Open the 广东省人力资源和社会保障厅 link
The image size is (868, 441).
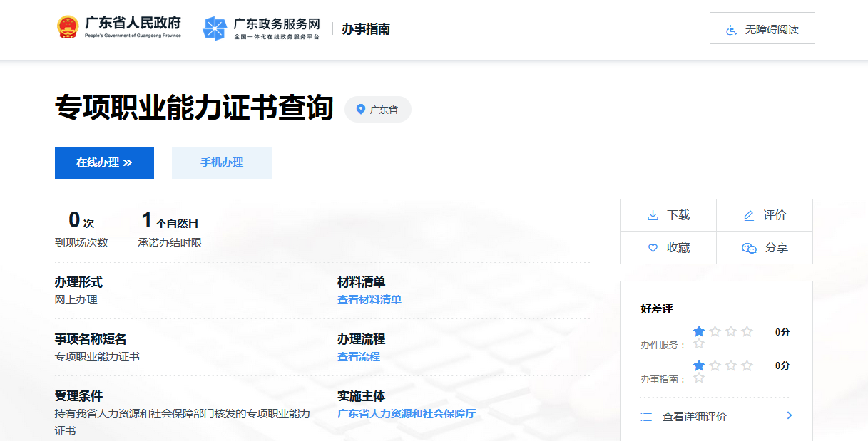(406, 414)
